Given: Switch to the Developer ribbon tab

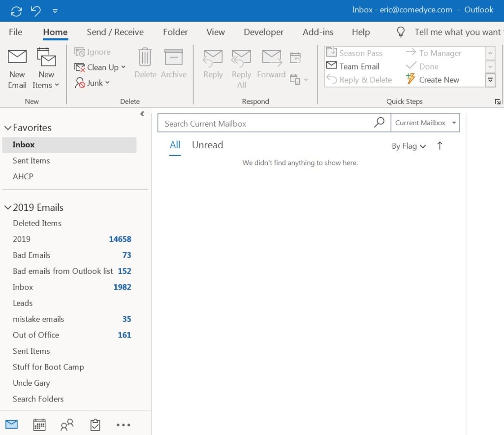Looking at the screenshot, I should click(x=263, y=32).
